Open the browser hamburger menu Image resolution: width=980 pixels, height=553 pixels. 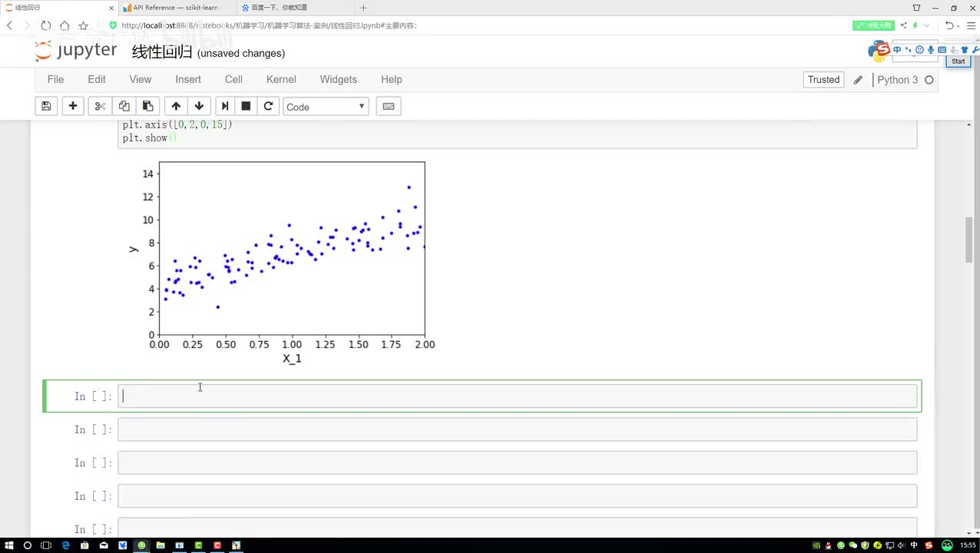[x=971, y=25]
